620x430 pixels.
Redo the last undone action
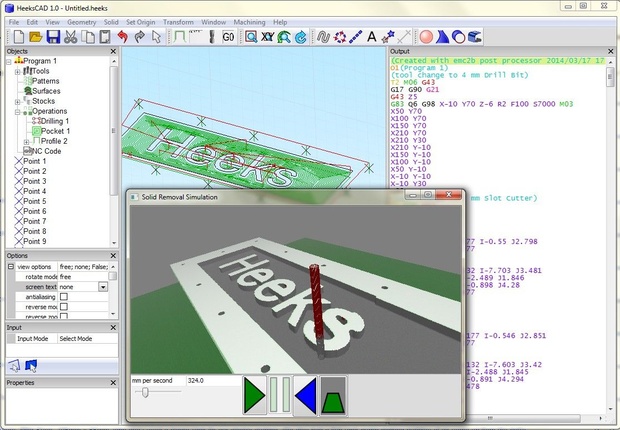(140, 37)
